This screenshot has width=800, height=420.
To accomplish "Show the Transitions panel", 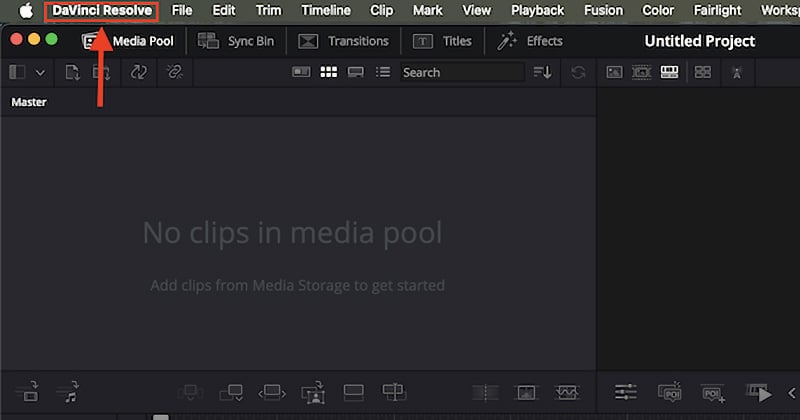I will [x=343, y=41].
